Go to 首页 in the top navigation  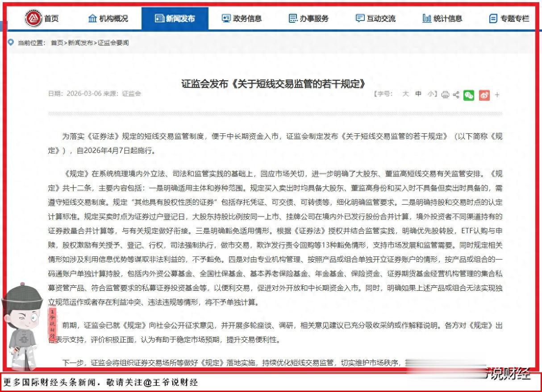coord(51,19)
